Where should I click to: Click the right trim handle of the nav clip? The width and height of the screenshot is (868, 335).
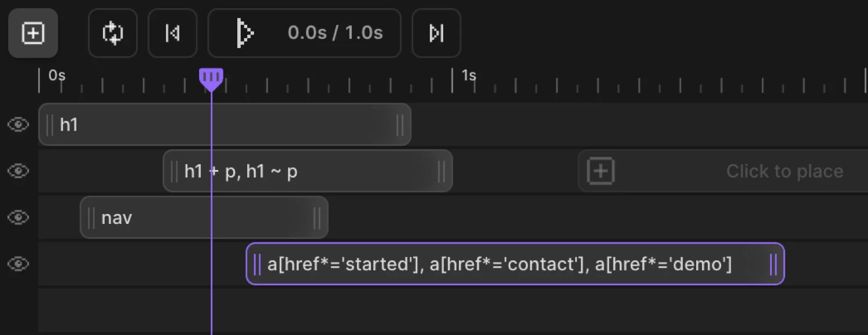coord(317,218)
